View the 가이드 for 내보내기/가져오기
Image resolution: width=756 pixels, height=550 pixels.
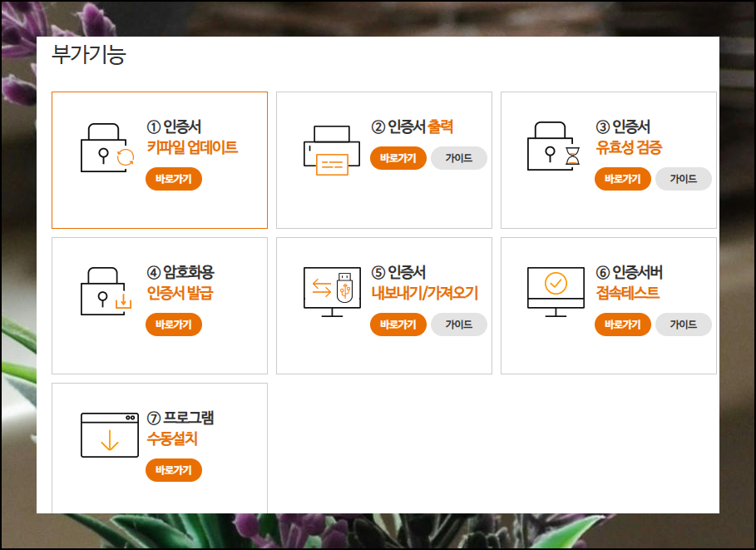[x=459, y=325]
